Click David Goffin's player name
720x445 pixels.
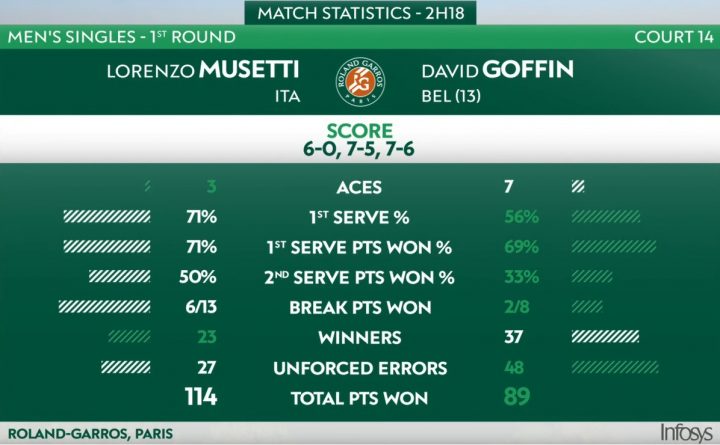[497, 70]
